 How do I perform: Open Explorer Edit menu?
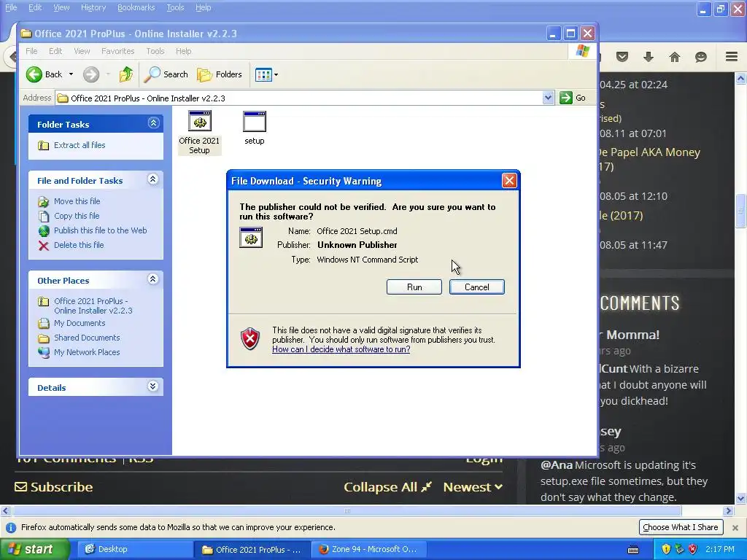pyautogui.click(x=55, y=51)
